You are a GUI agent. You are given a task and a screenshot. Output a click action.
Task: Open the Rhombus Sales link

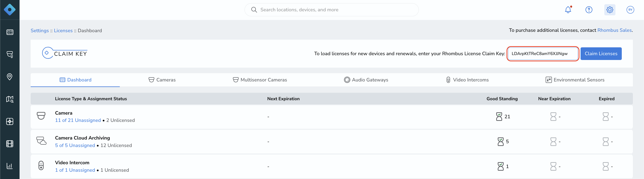[x=614, y=30]
